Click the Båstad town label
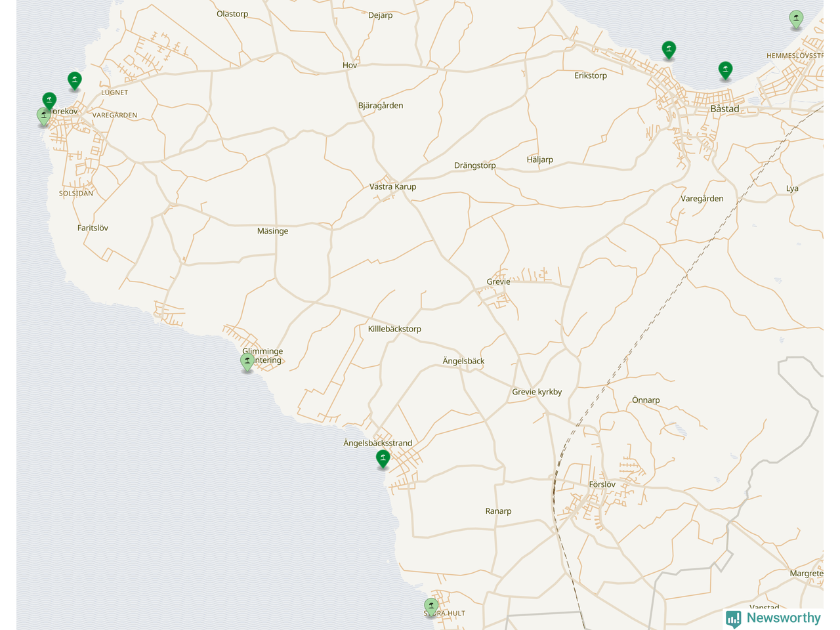This screenshot has height=630, width=840. point(724,109)
